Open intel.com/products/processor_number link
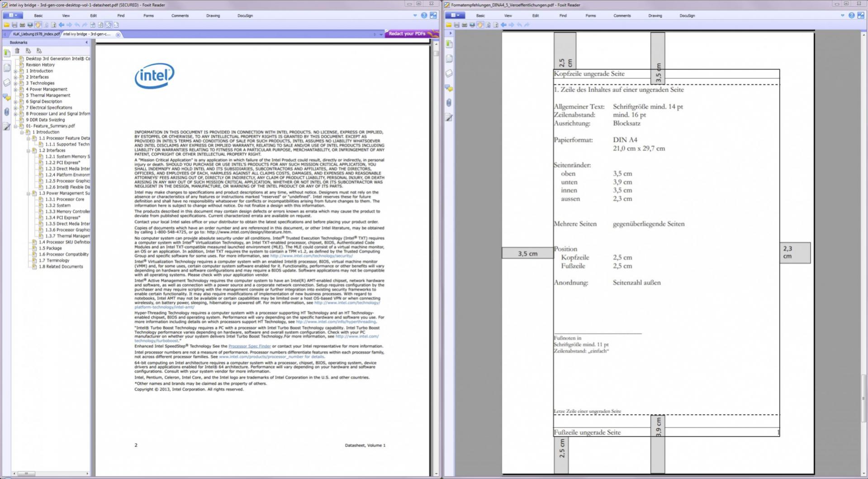The image size is (868, 479). pyautogui.click(x=271, y=357)
